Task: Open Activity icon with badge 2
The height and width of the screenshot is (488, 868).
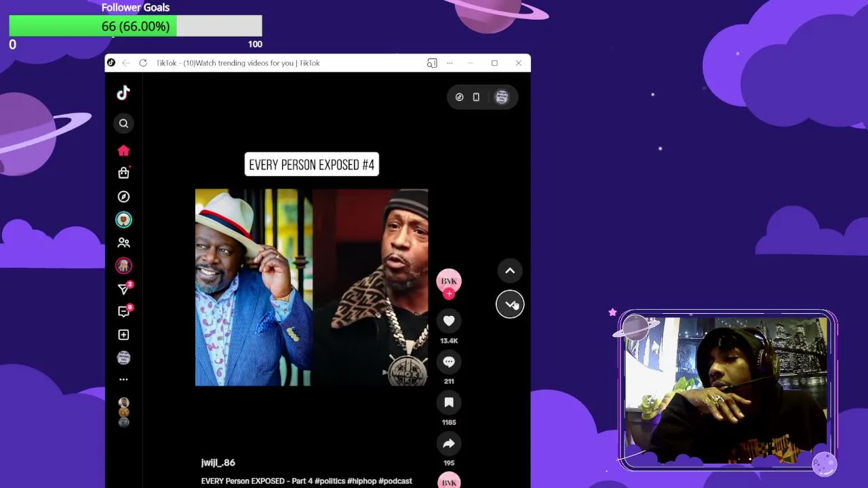Action: (x=124, y=289)
